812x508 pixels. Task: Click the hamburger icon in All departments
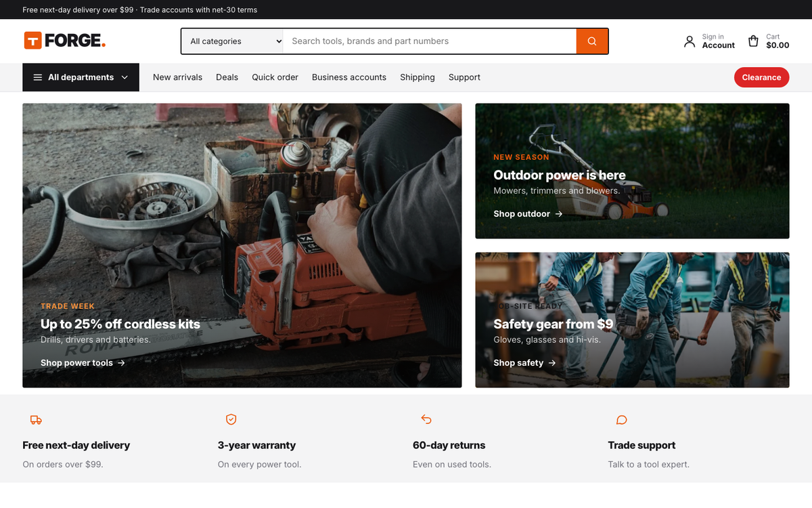[38, 77]
